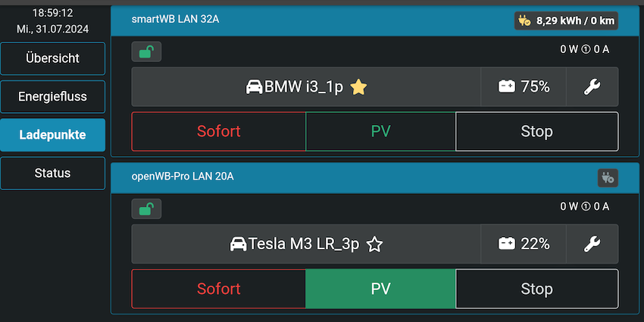644x322 pixels.
Task: Toggle the green lock icon for smartWB LAN 32A
Action: 146,52
